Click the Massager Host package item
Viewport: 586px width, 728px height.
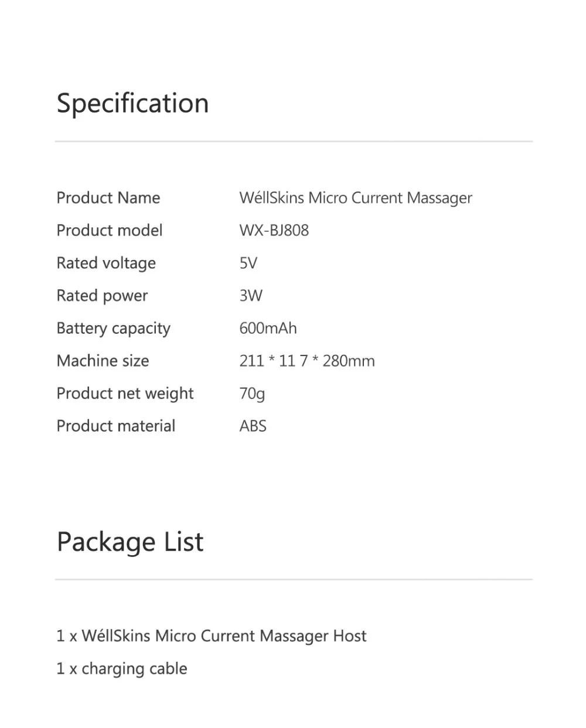tap(212, 637)
